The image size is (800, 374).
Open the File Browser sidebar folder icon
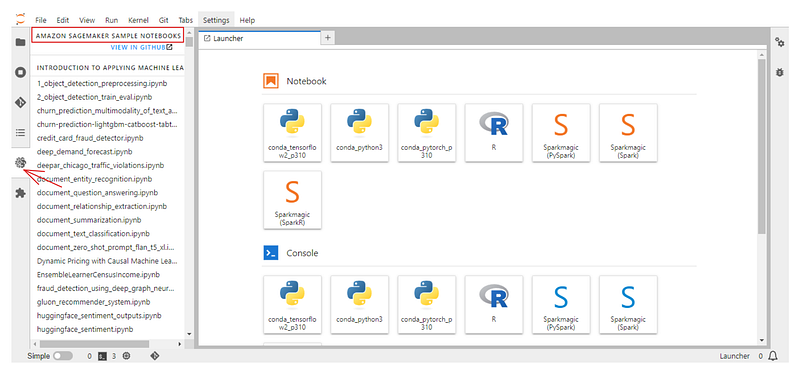20,42
